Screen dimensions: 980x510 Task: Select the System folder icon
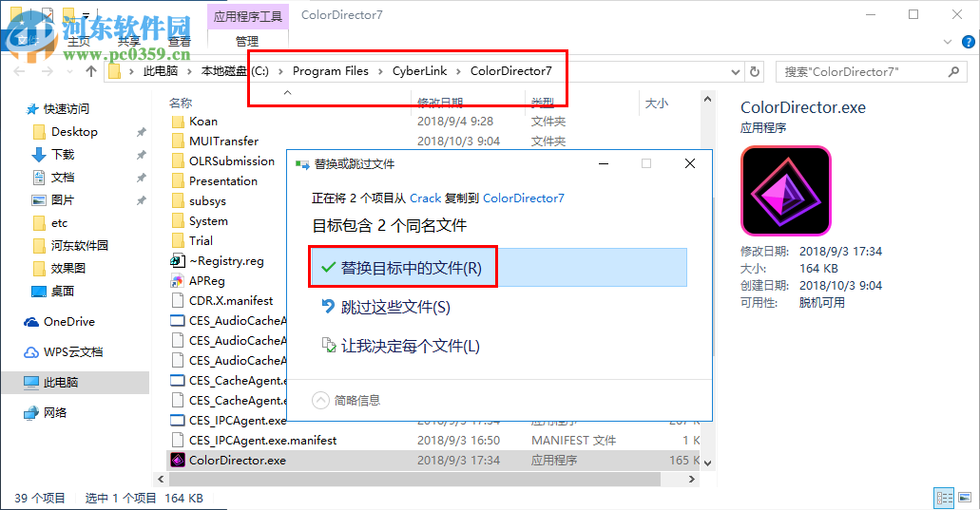click(x=178, y=221)
